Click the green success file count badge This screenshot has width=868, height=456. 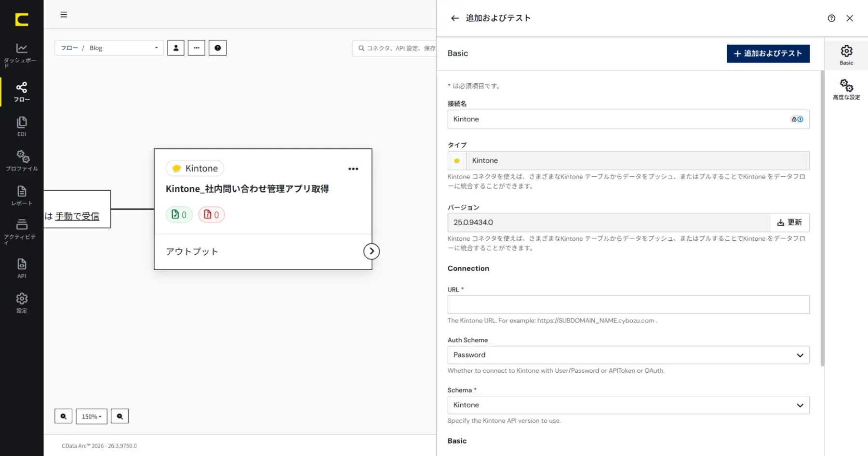click(179, 215)
